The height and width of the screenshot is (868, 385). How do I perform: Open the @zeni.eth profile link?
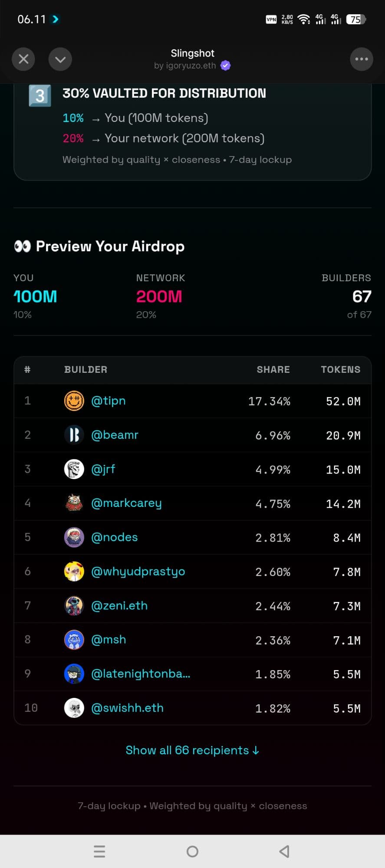pos(119,605)
